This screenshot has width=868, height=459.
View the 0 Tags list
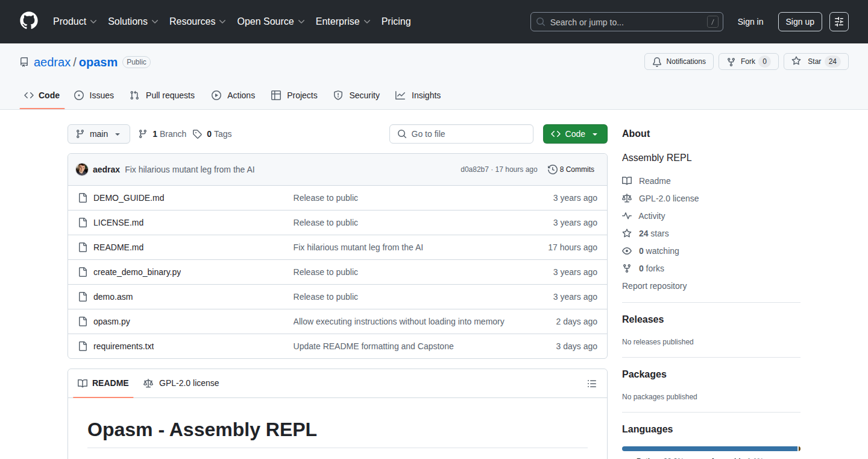212,134
